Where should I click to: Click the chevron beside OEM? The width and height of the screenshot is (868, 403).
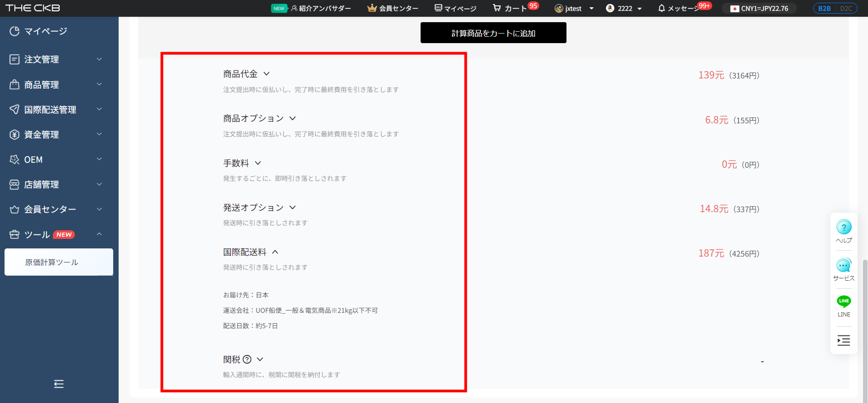point(99,159)
